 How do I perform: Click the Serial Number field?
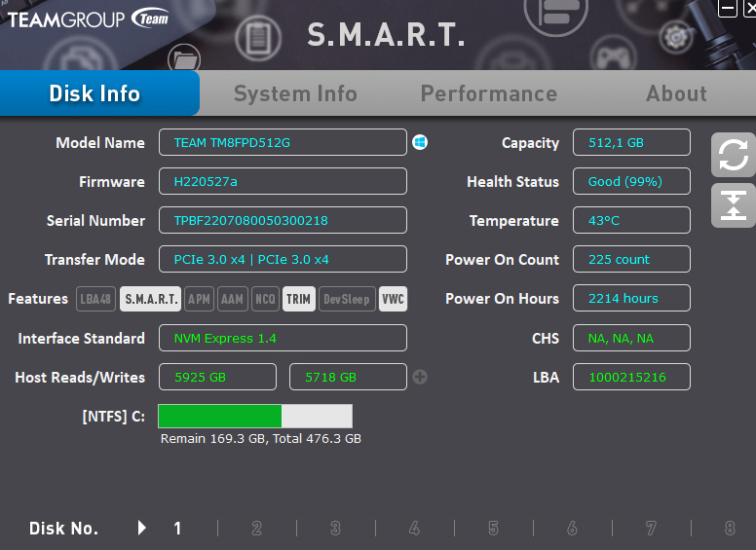(283, 220)
